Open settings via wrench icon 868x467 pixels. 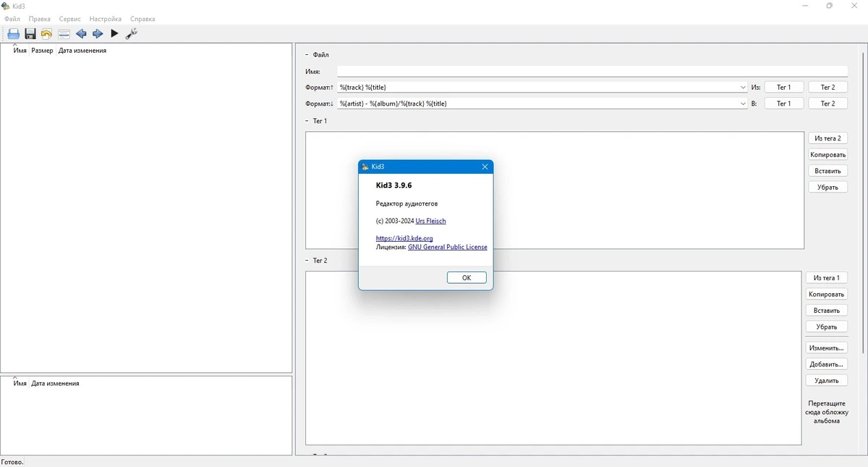tap(131, 34)
